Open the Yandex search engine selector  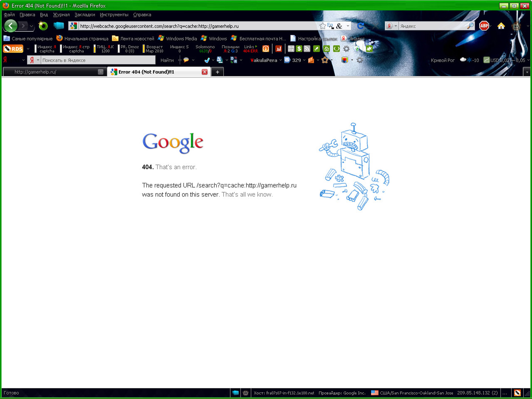392,26
